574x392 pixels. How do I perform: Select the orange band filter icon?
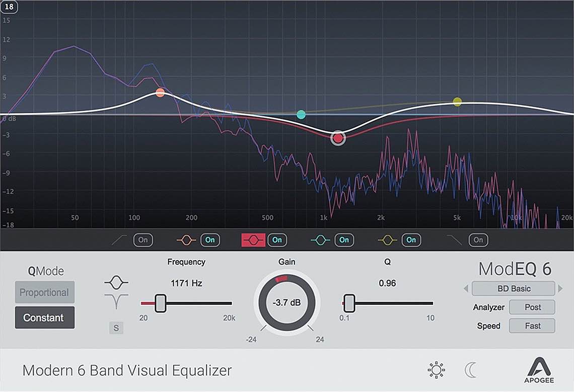point(186,240)
